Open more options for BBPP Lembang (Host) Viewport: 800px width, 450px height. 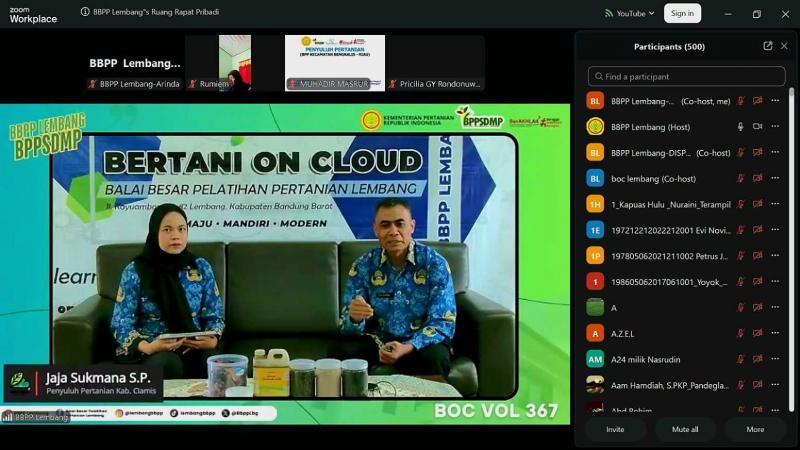pos(776,127)
